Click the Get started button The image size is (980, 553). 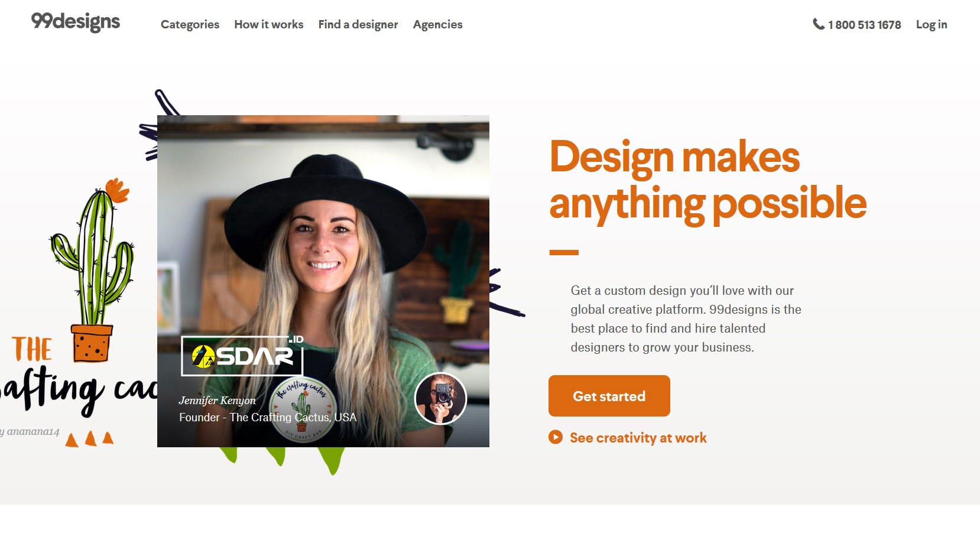(x=609, y=396)
